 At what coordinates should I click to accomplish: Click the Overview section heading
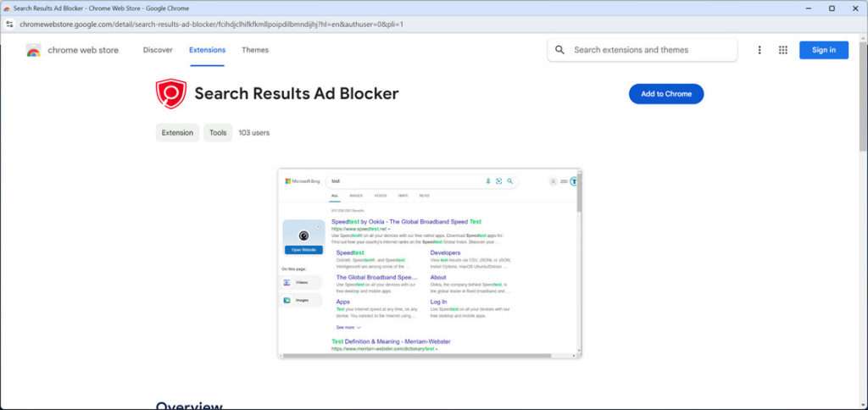click(x=189, y=406)
